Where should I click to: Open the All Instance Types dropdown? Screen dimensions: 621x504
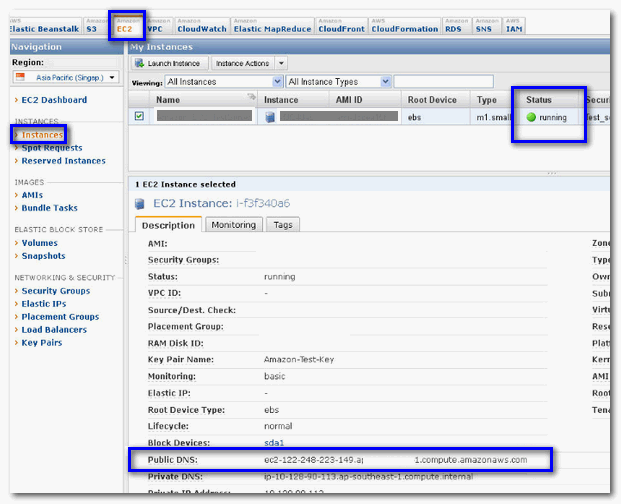pos(339,82)
